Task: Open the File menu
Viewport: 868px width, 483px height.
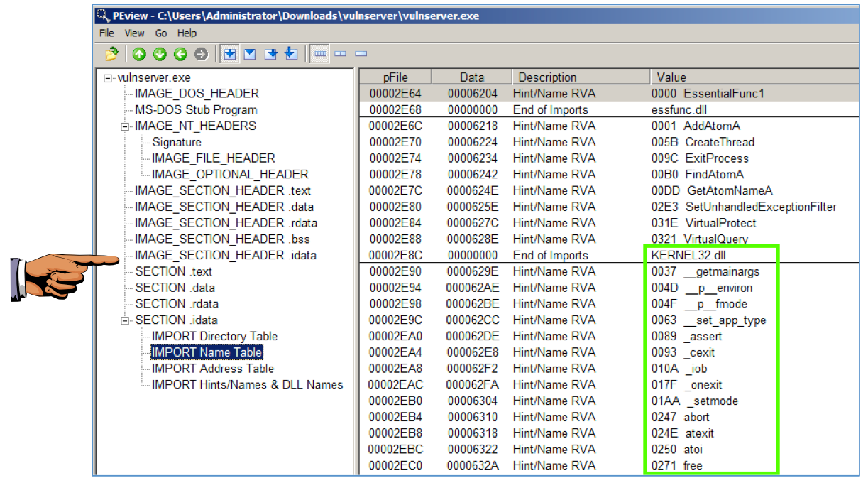Action: click(x=106, y=33)
